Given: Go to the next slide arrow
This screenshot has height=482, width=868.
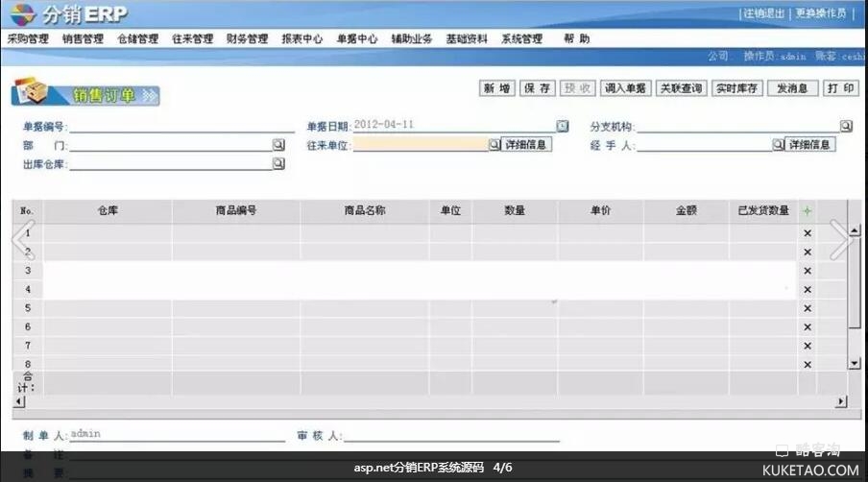Looking at the screenshot, I should pyautogui.click(x=840, y=240).
